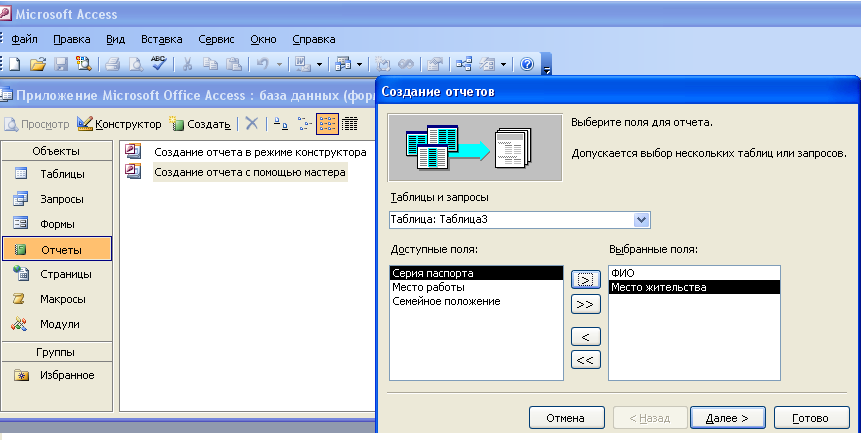The width and height of the screenshot is (861, 440).
Task: Click the Готово button
Action: [x=810, y=418]
